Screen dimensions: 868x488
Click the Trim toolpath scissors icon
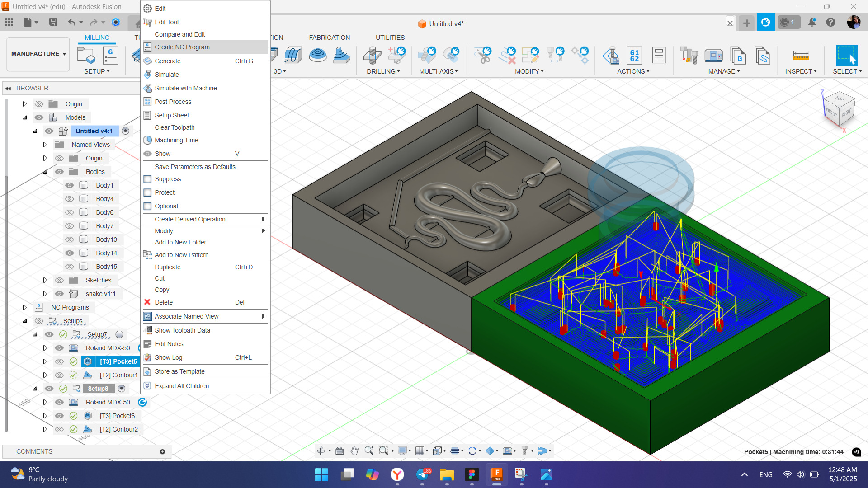[x=483, y=55]
